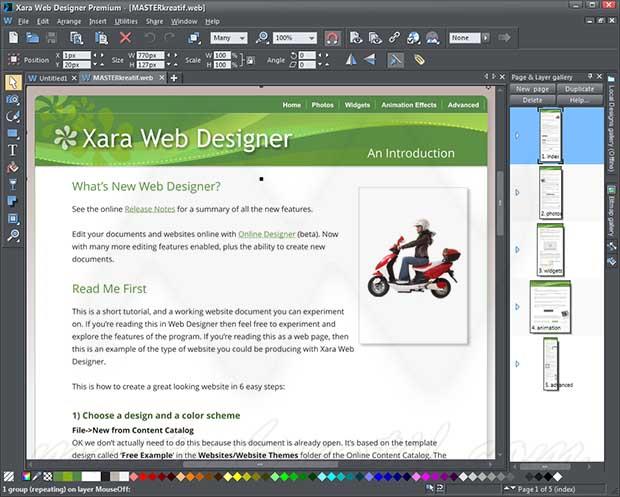Image resolution: width=620 pixels, height=497 pixels.
Task: Flip the selection horizontally
Action: click(351, 60)
